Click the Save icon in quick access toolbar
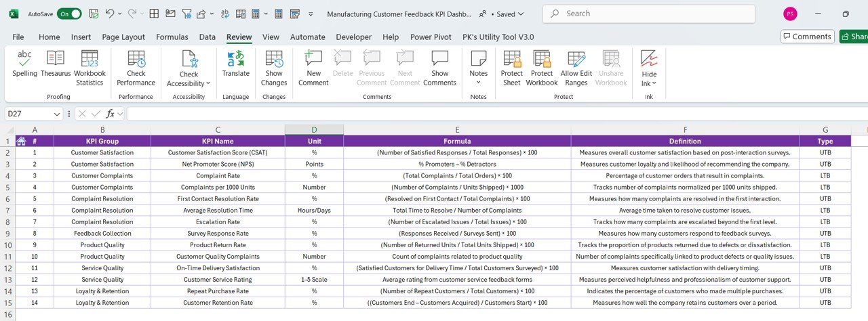 [x=94, y=14]
